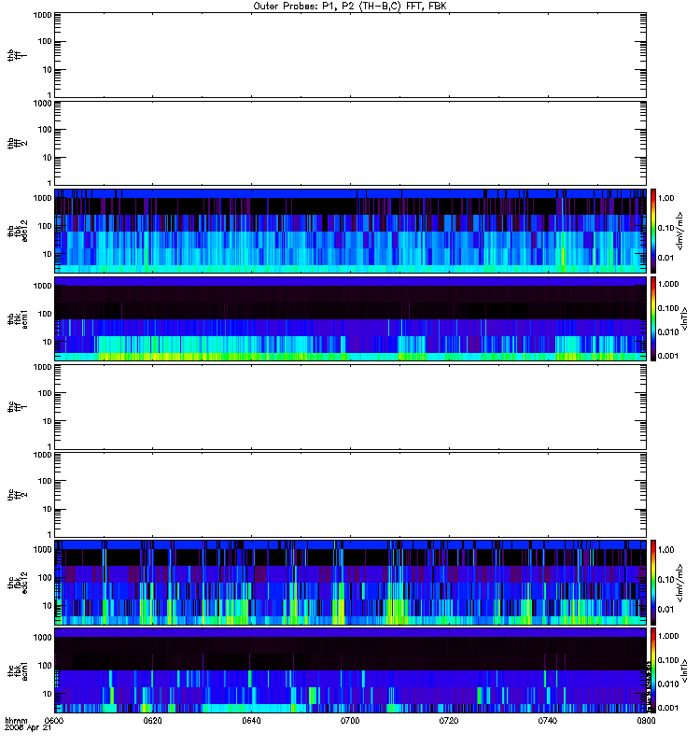Click the 100 tick label of thc fbk scm1

tap(45, 666)
